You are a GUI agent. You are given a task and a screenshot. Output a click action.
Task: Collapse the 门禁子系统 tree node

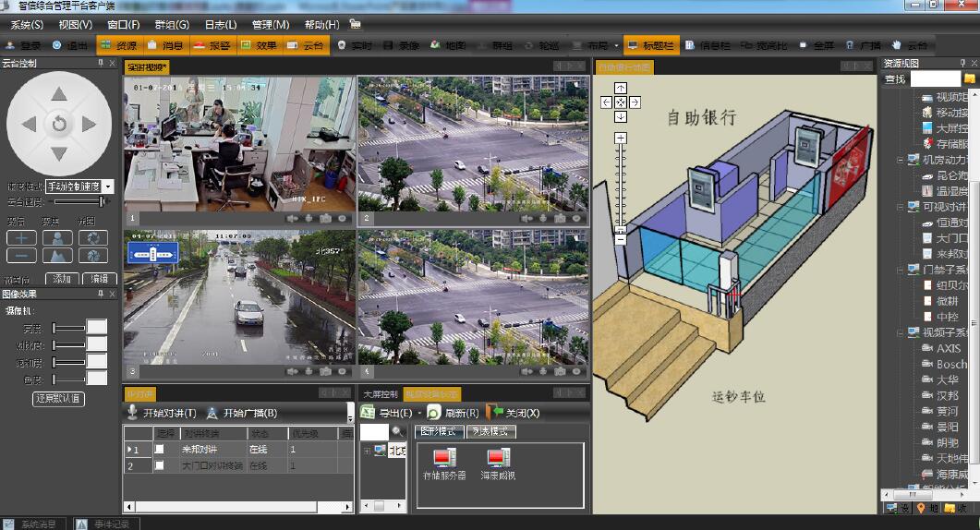pos(900,270)
